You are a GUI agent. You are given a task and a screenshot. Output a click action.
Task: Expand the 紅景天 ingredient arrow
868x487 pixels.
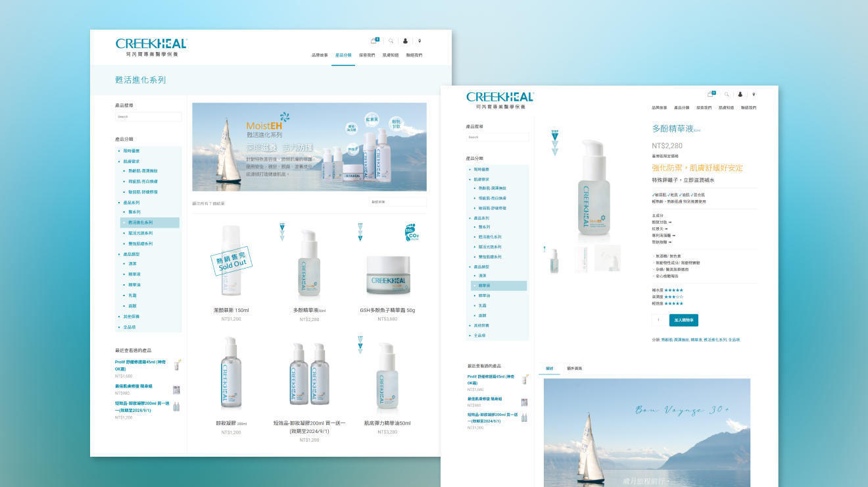point(665,228)
